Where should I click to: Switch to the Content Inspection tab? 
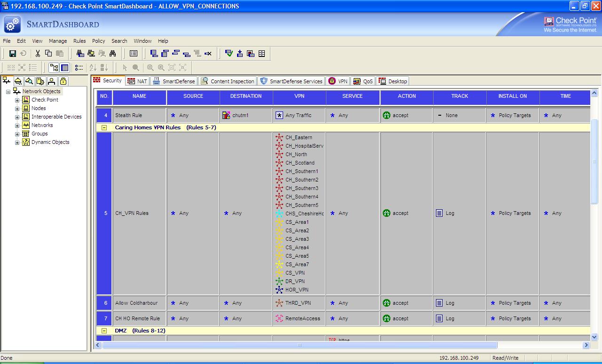228,81
